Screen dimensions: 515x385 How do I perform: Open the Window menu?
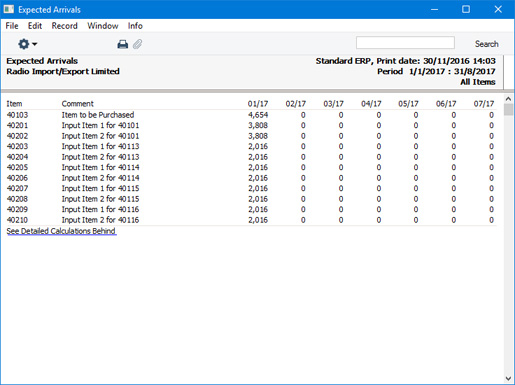(103, 26)
